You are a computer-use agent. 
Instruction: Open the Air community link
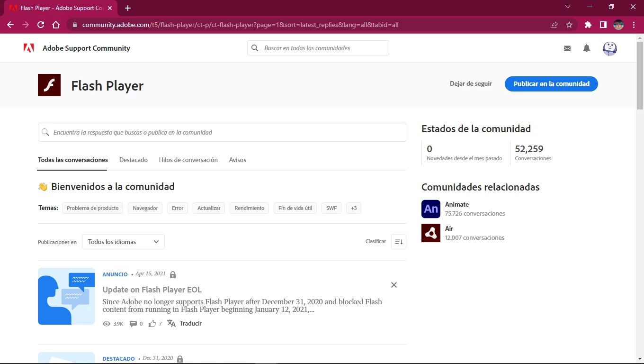click(x=449, y=228)
